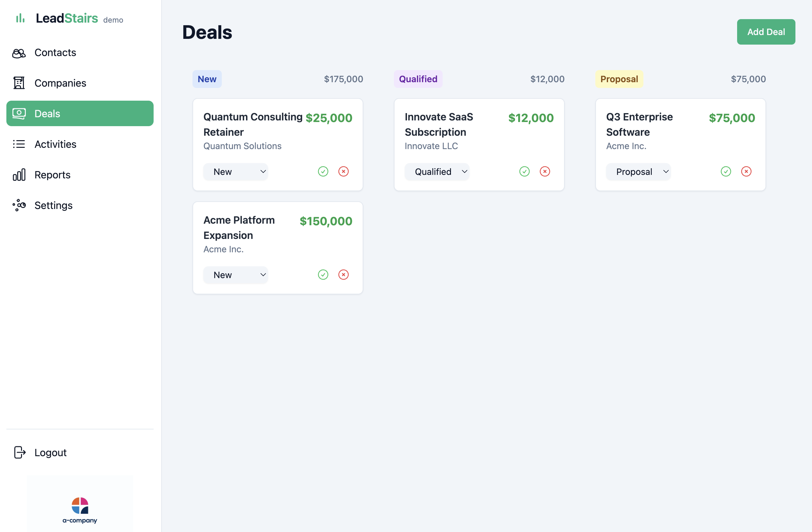Expand Proposal stage dropdown on Q3 Enterprise

(638, 172)
